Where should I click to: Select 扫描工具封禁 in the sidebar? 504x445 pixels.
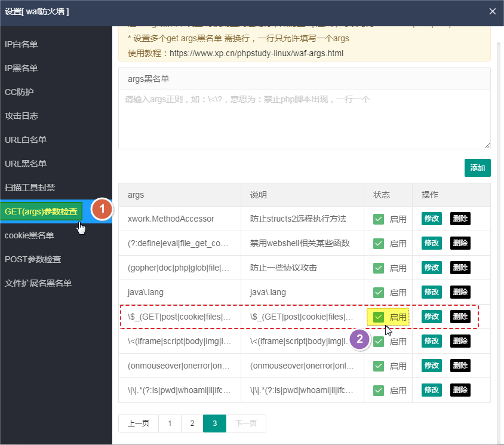click(x=30, y=188)
